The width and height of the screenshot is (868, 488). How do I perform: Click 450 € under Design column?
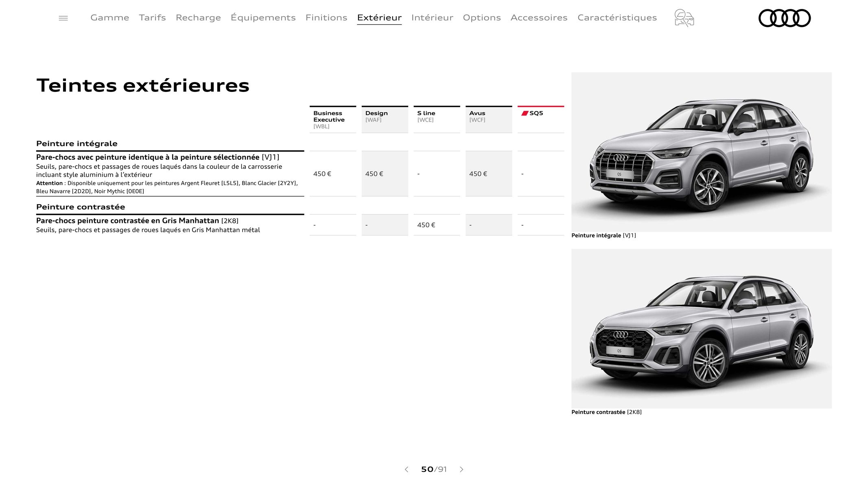pos(374,174)
